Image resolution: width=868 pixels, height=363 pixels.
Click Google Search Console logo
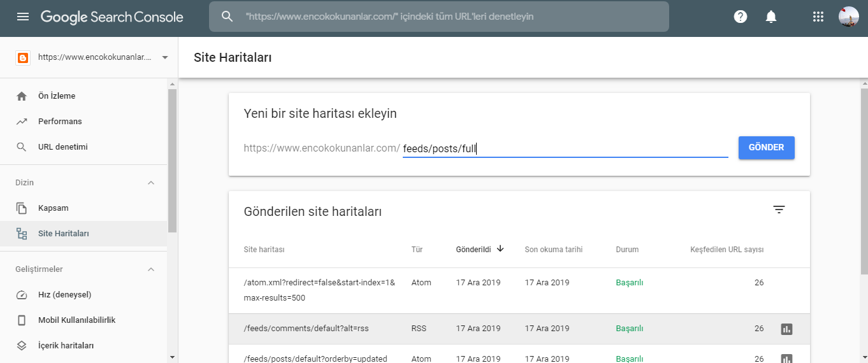coord(112,17)
